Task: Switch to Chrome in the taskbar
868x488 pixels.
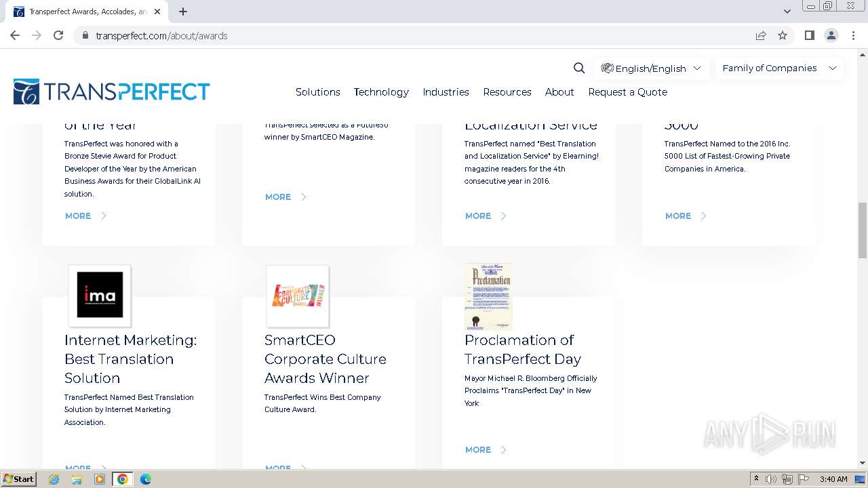Action: 123,479
